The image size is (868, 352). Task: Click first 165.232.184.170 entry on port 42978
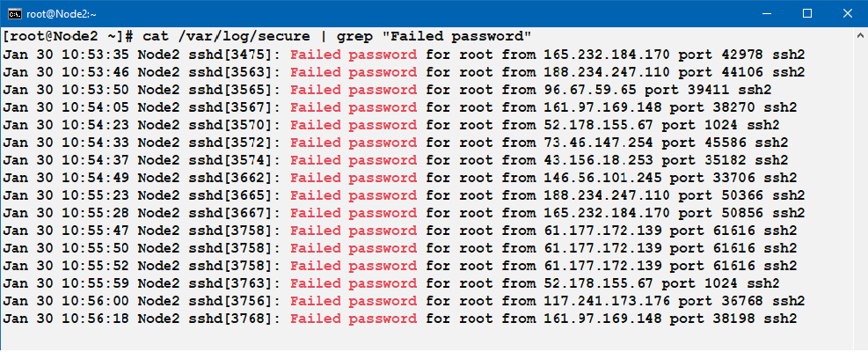pyautogui.click(x=607, y=55)
